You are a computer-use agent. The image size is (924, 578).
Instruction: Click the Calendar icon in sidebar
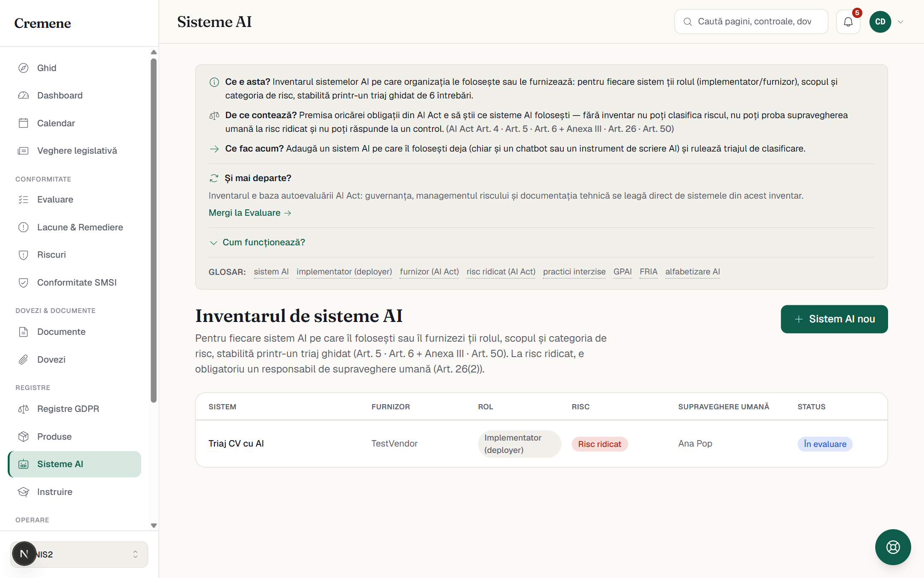pyautogui.click(x=24, y=123)
